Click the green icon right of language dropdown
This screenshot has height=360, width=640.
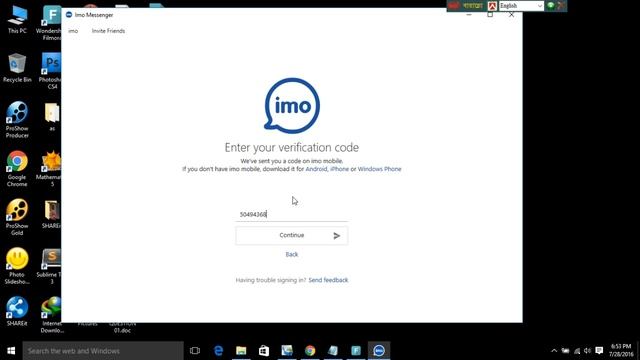[550, 6]
